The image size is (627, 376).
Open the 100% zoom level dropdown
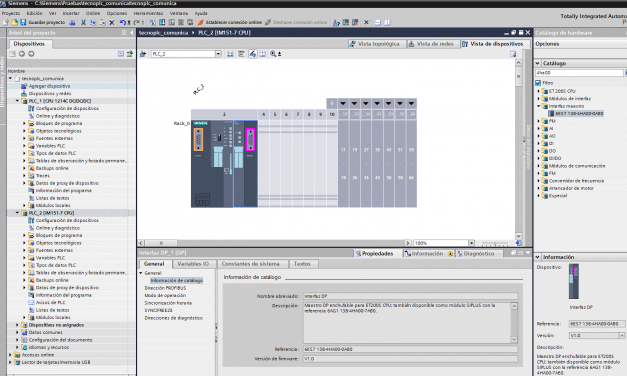(x=471, y=243)
